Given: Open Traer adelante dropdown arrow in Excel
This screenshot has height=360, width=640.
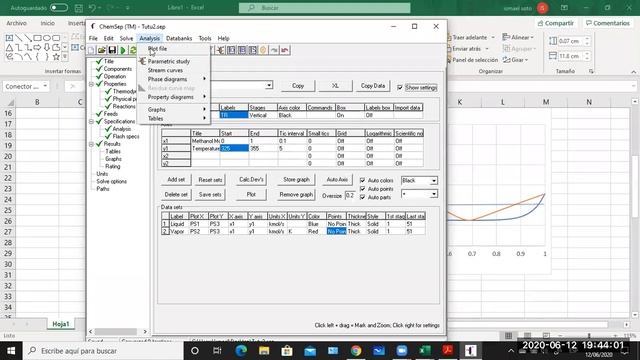Looking at the screenshot, I should click(x=493, y=38).
